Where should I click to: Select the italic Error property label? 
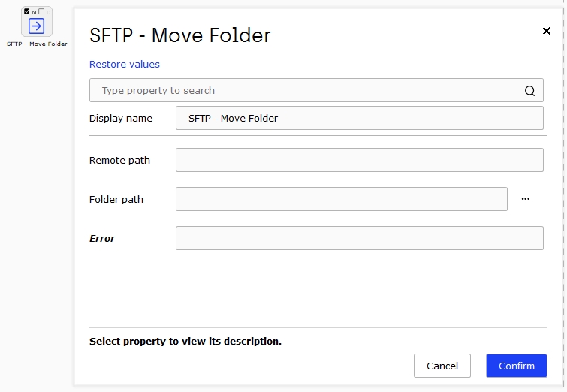click(x=102, y=239)
